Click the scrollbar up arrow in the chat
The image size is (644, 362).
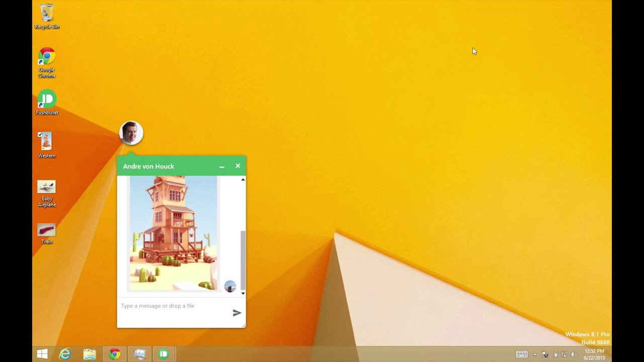[x=243, y=179]
